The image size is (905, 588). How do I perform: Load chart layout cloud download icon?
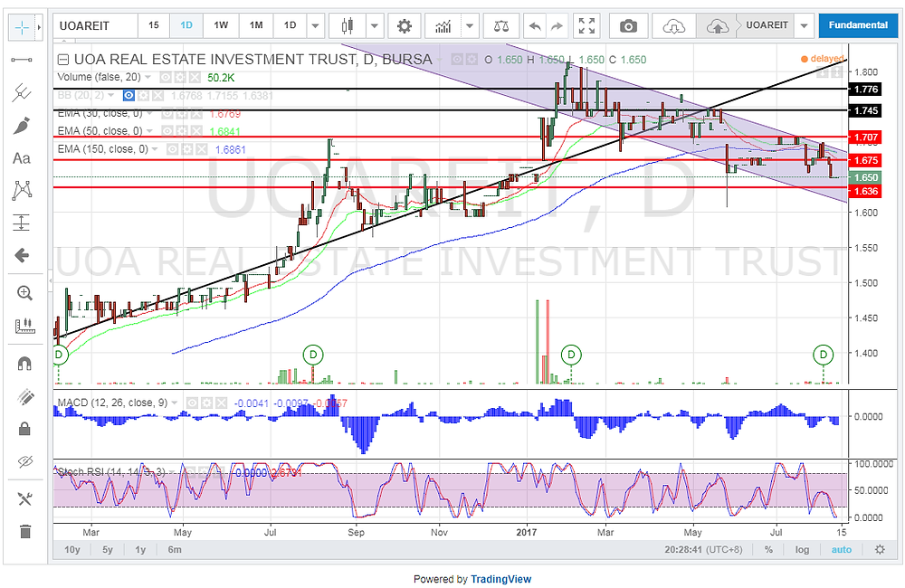(x=673, y=26)
